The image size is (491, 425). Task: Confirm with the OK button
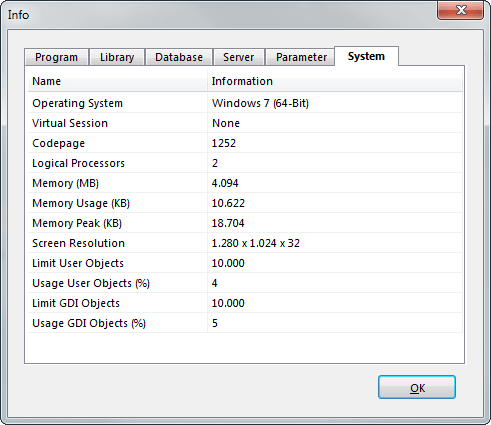[417, 387]
